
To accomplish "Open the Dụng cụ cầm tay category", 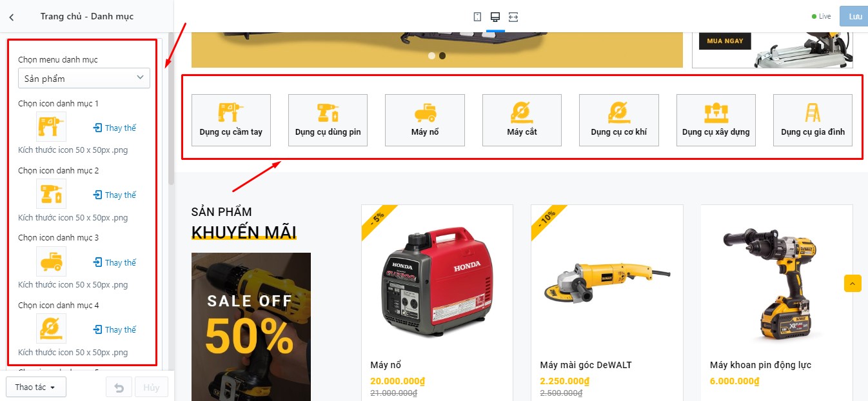I will [x=231, y=120].
